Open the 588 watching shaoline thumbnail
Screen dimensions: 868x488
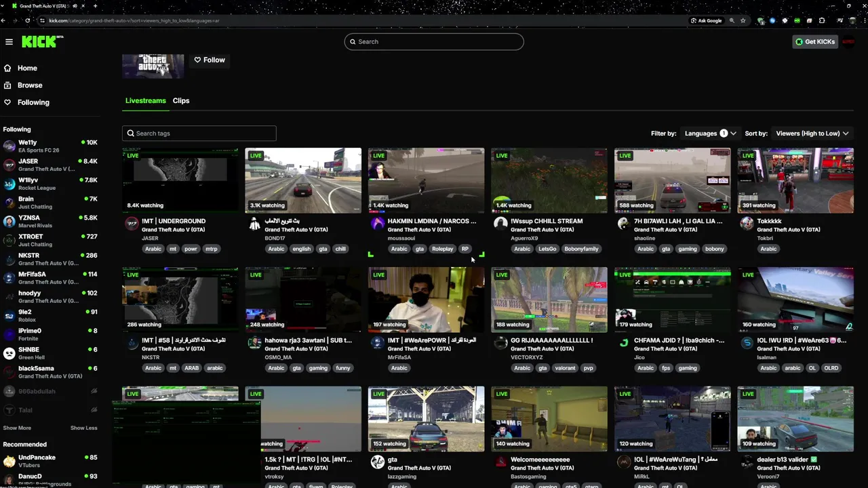click(673, 180)
